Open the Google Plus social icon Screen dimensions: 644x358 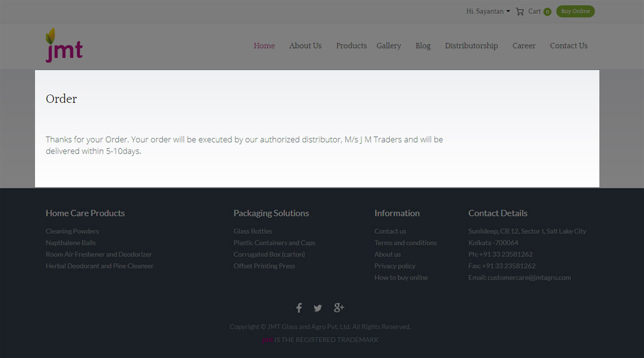[x=339, y=308]
